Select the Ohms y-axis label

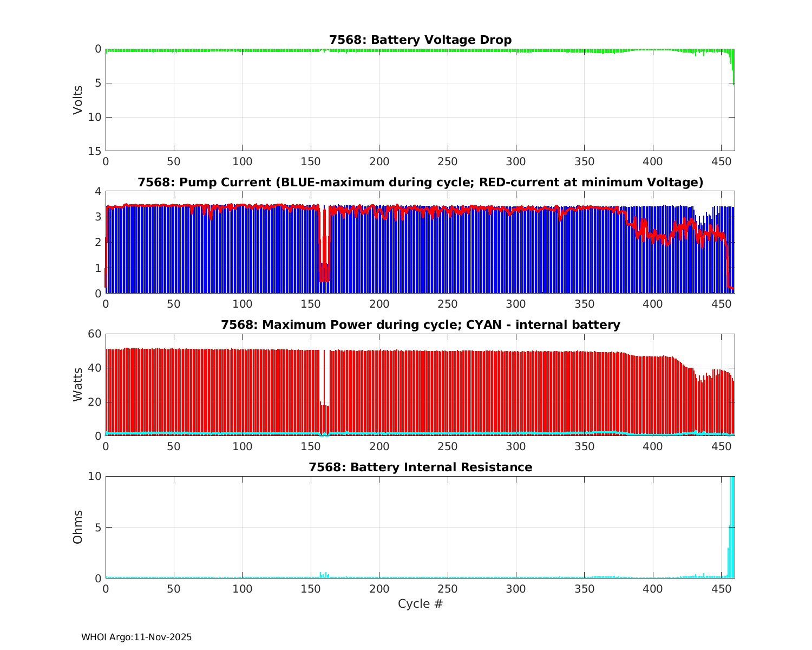point(78,527)
